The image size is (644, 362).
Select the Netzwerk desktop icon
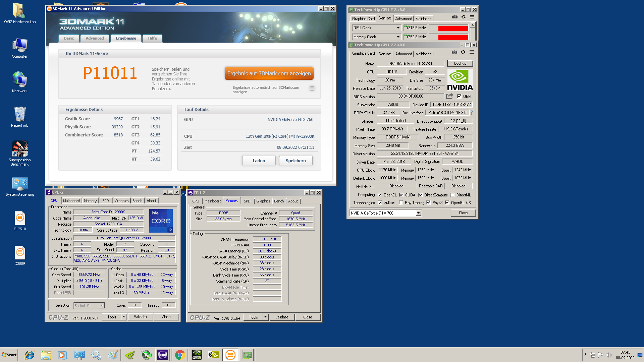point(20,82)
